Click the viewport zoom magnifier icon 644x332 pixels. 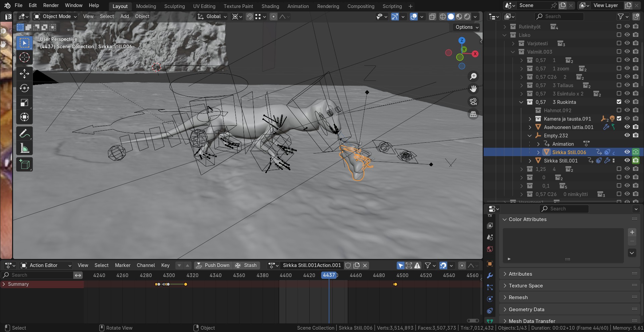click(473, 76)
